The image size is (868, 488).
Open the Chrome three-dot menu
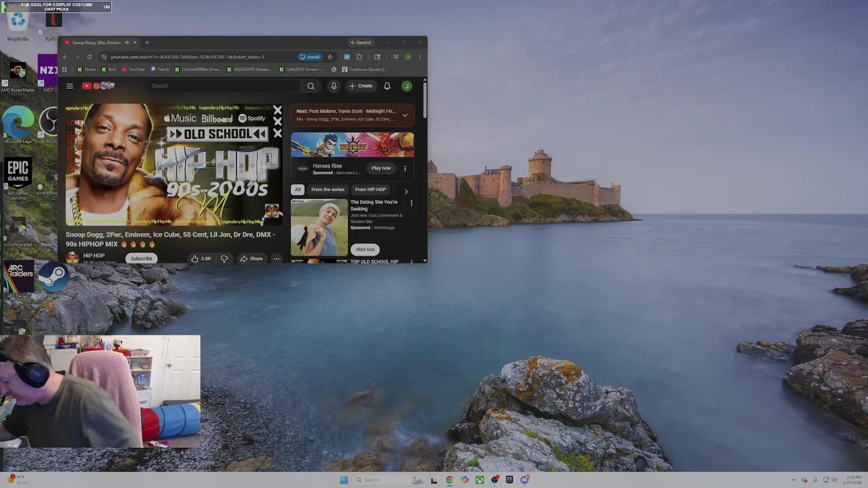420,57
